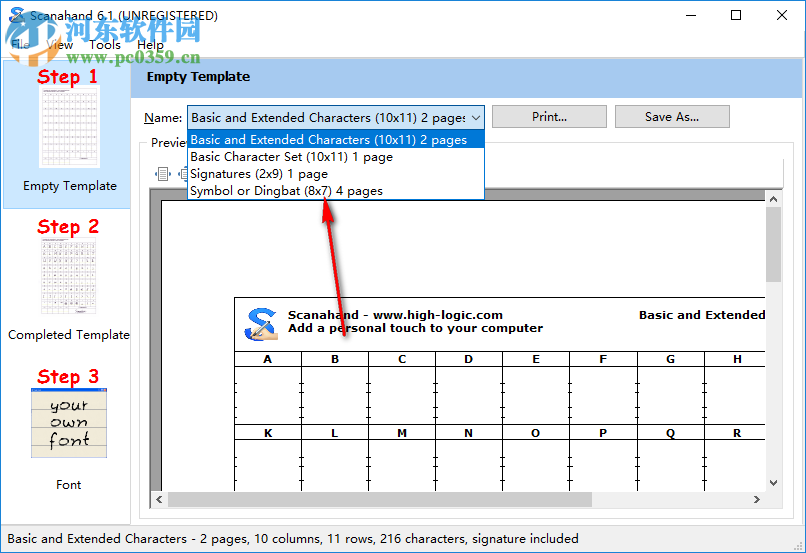Open the Help menu
806x553 pixels.
(x=150, y=45)
